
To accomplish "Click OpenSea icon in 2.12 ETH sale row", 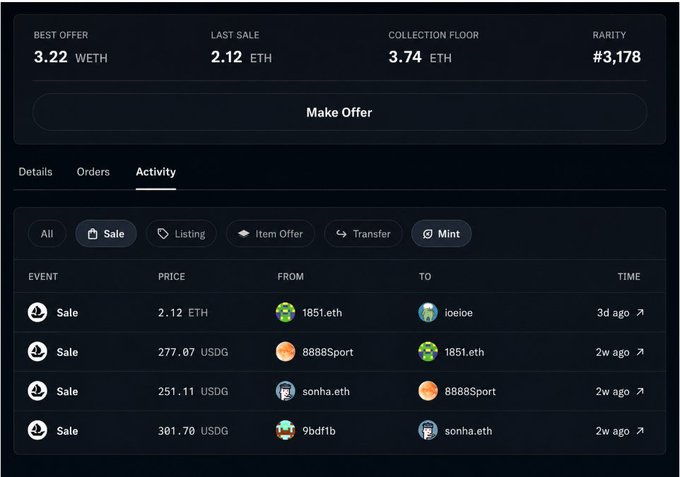I will tap(37, 312).
